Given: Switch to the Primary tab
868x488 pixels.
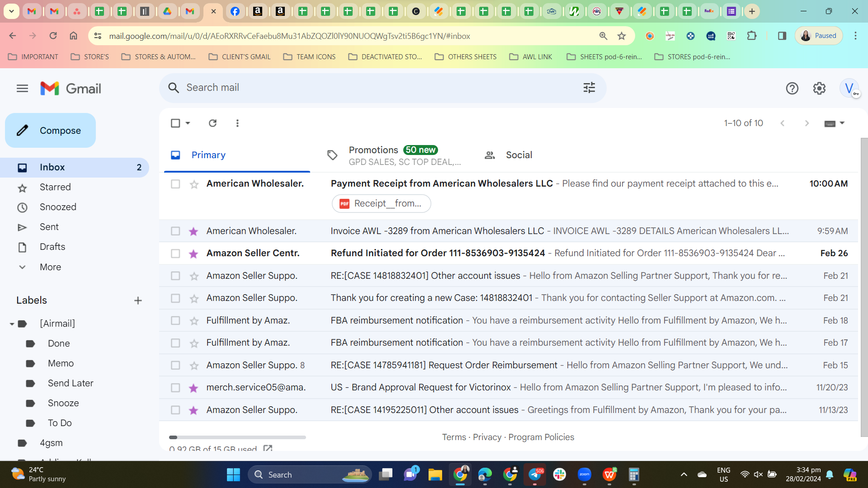Looking at the screenshot, I should tap(237, 155).
